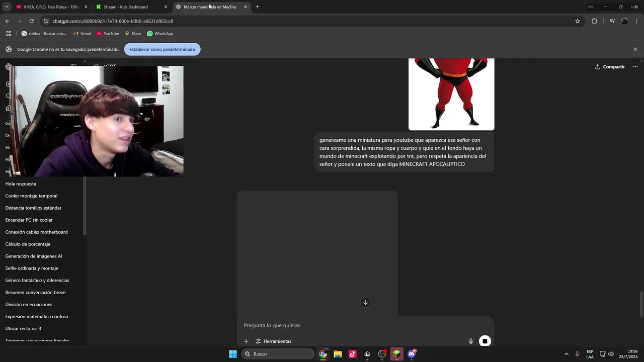Image resolution: width=644 pixels, height=362 pixels.
Task: Open File Explorer from taskbar
Action: (x=338, y=354)
